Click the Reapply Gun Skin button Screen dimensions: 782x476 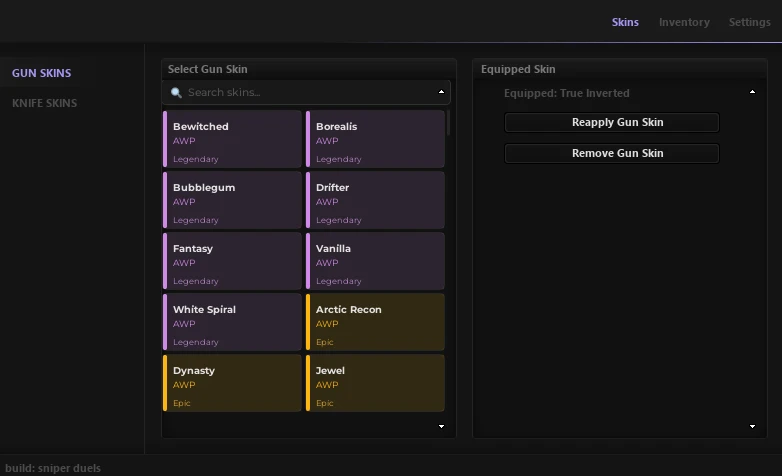coord(612,122)
